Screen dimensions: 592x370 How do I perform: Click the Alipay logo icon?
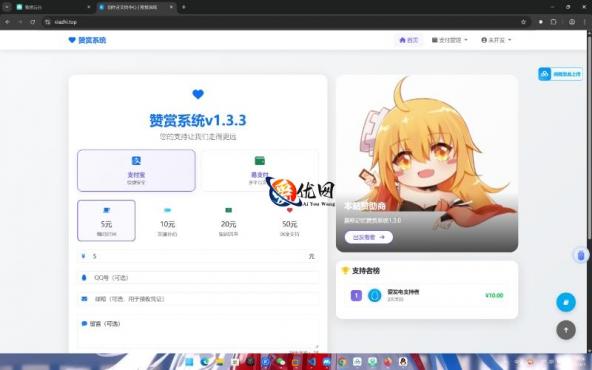[x=136, y=160]
